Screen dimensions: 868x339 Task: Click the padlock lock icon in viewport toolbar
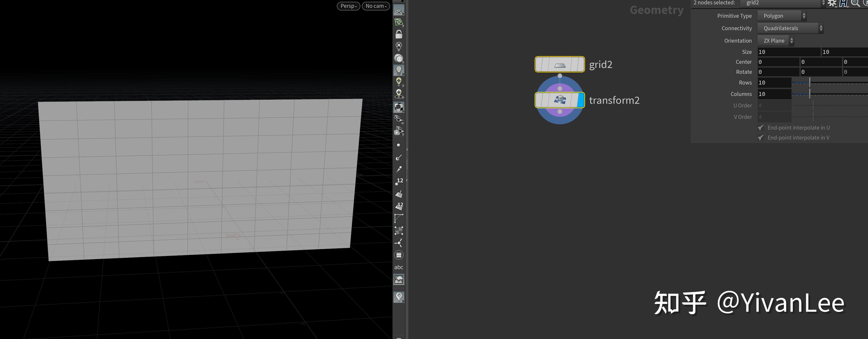399,34
